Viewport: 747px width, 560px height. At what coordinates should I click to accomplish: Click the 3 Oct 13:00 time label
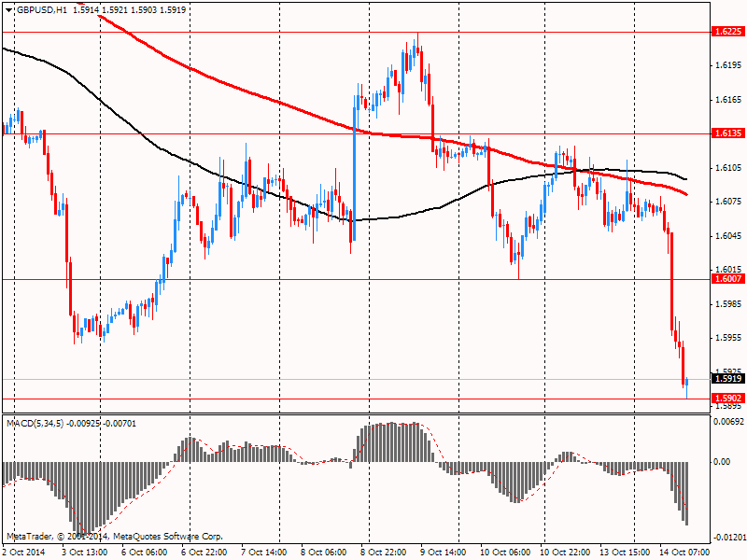coord(86,552)
